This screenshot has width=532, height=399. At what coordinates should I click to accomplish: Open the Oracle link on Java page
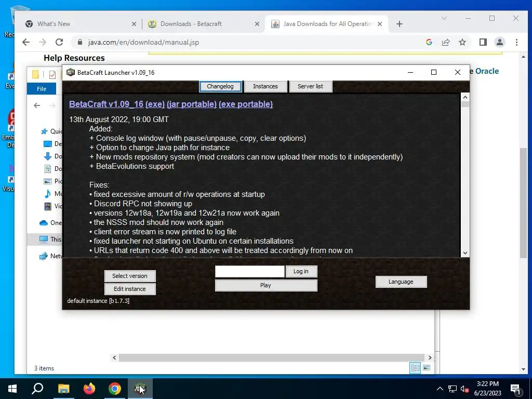click(487, 71)
